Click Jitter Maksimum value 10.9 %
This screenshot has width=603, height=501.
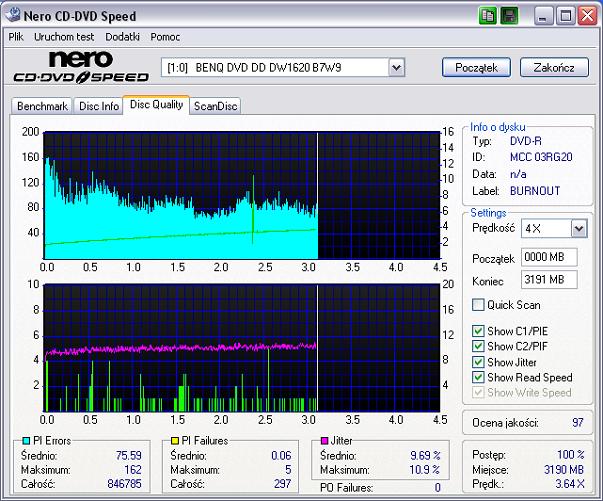(425, 469)
